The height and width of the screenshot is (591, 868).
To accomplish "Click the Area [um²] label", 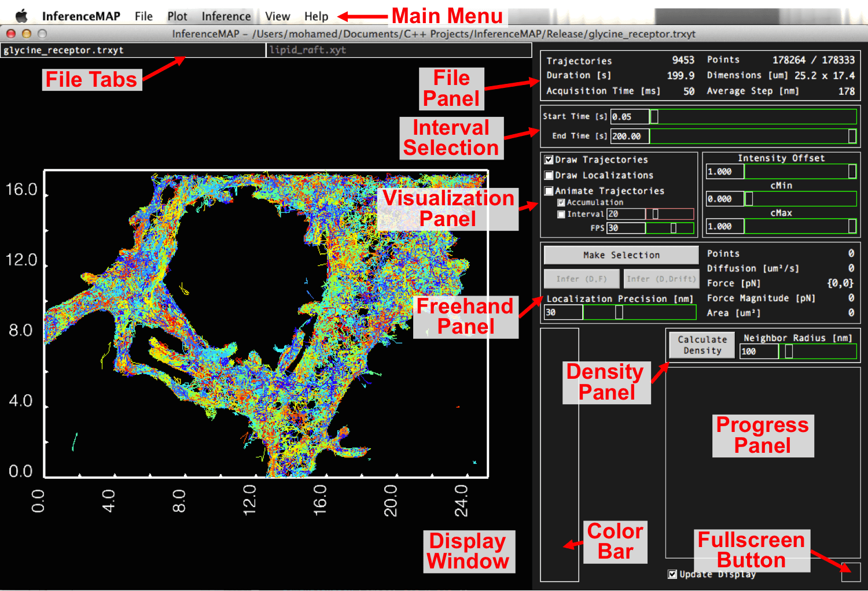I will (x=734, y=313).
